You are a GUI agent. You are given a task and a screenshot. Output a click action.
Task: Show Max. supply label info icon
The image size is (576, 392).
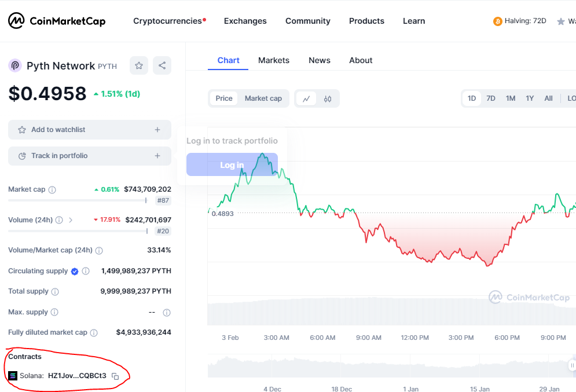click(54, 312)
